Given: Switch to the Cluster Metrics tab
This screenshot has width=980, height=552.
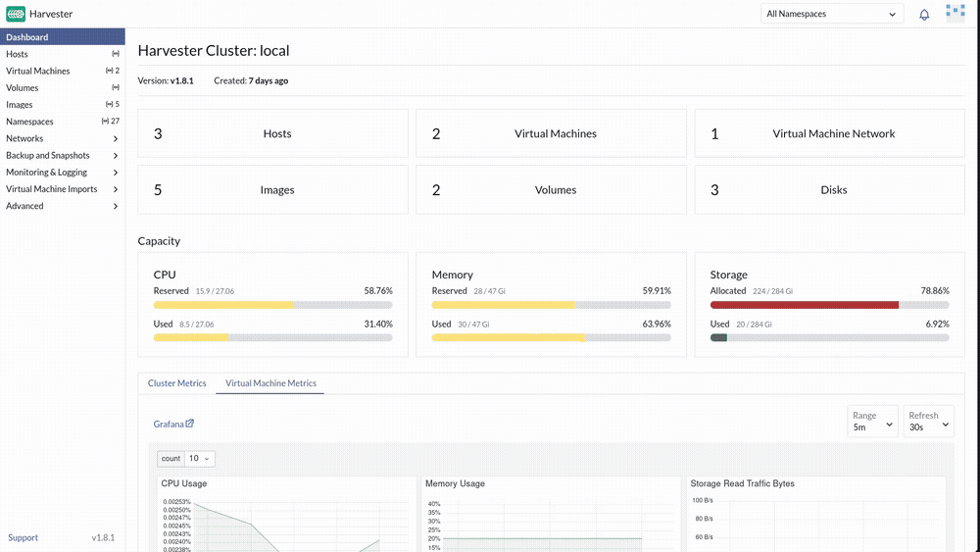Looking at the screenshot, I should [176, 383].
